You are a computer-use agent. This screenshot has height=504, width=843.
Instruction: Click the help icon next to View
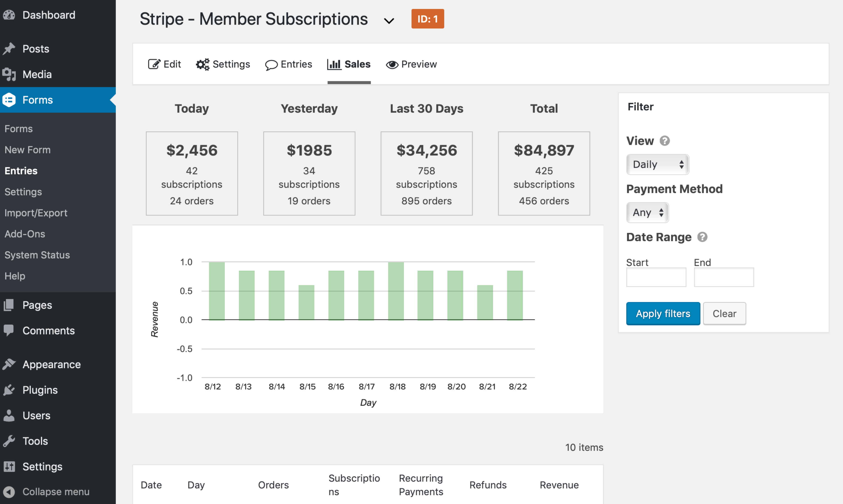[x=665, y=141]
